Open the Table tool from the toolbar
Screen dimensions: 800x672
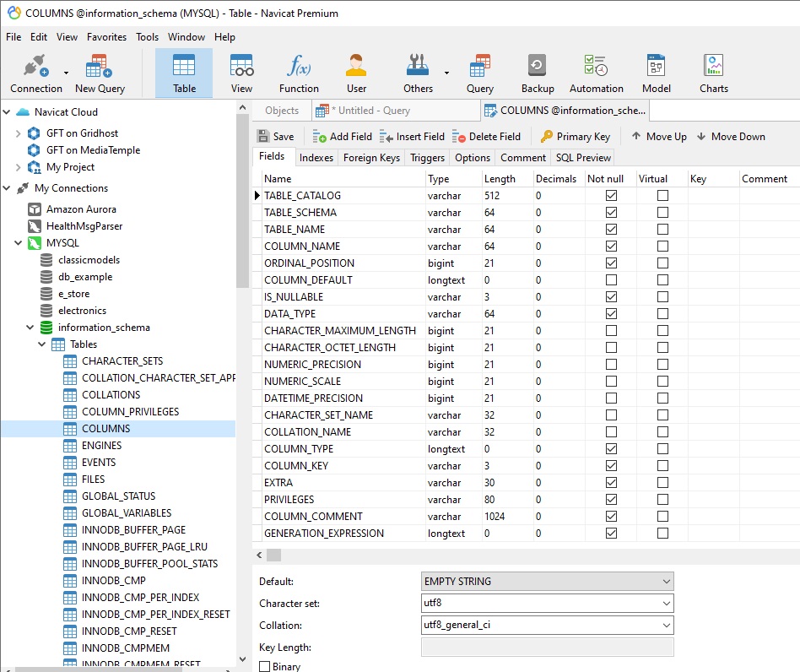click(183, 72)
